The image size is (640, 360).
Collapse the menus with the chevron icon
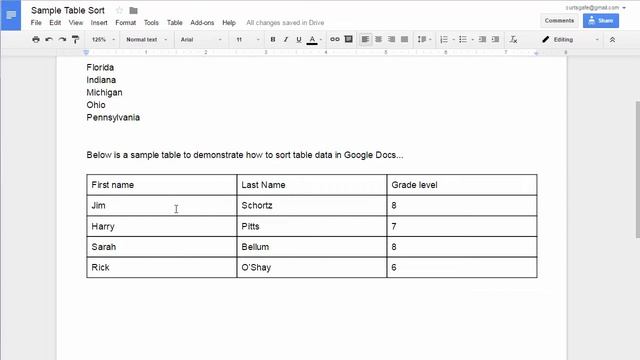612,40
